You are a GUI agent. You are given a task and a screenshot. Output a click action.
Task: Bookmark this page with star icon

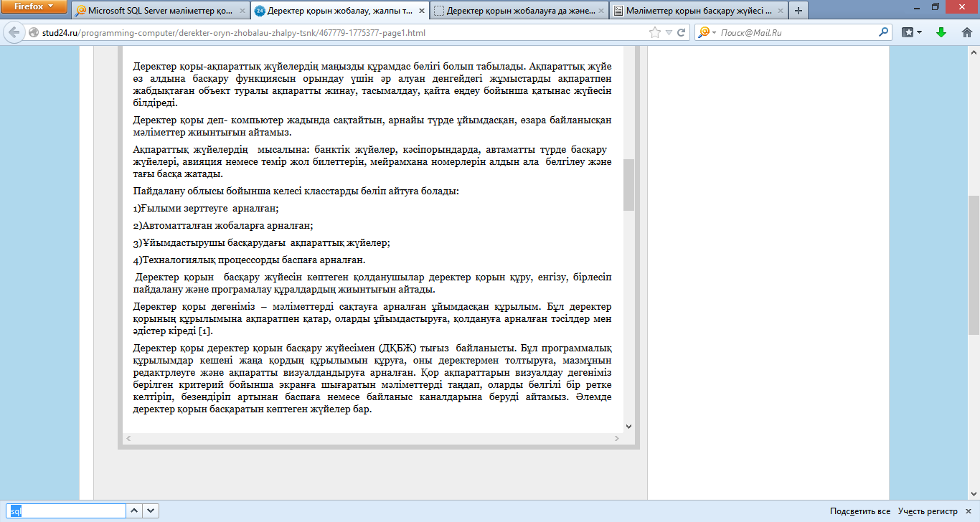pos(654,33)
